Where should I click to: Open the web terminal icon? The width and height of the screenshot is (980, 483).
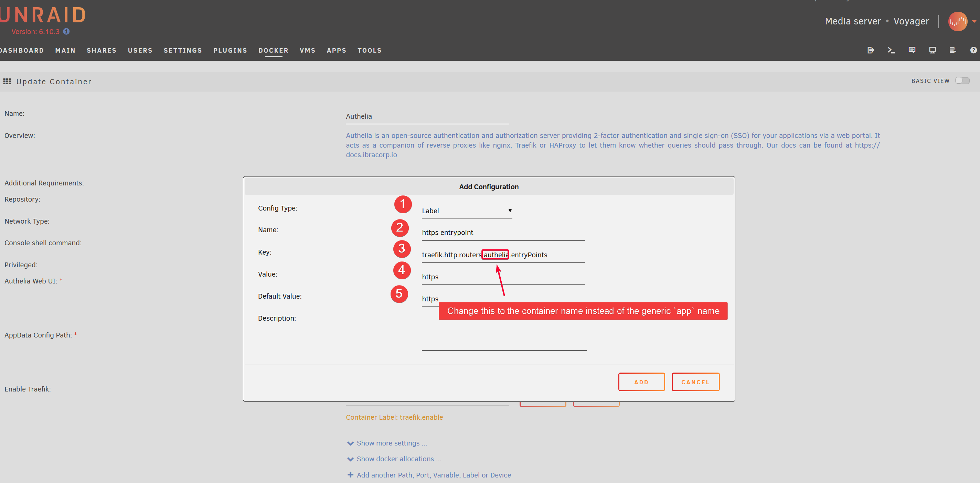[891, 50]
